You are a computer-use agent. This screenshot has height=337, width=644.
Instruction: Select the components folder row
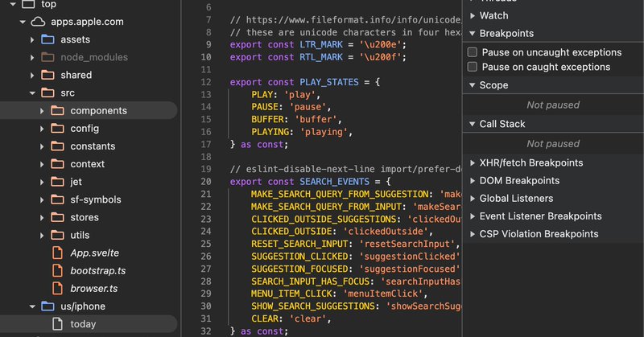coord(89,110)
